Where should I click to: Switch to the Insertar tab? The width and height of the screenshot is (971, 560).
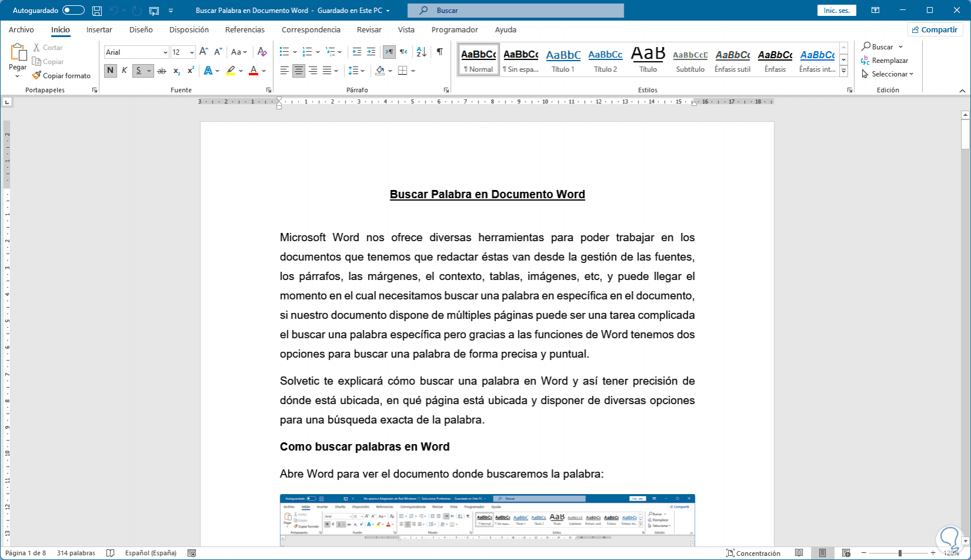[x=99, y=29]
